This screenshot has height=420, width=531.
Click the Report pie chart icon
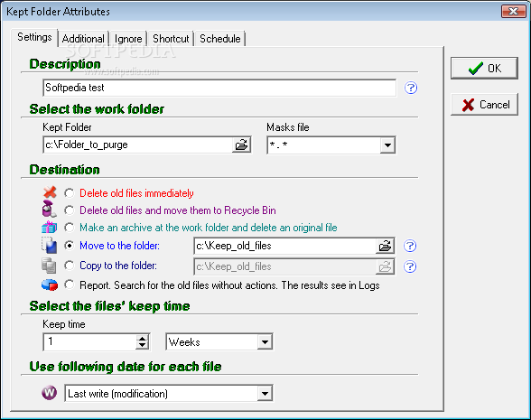(x=50, y=285)
